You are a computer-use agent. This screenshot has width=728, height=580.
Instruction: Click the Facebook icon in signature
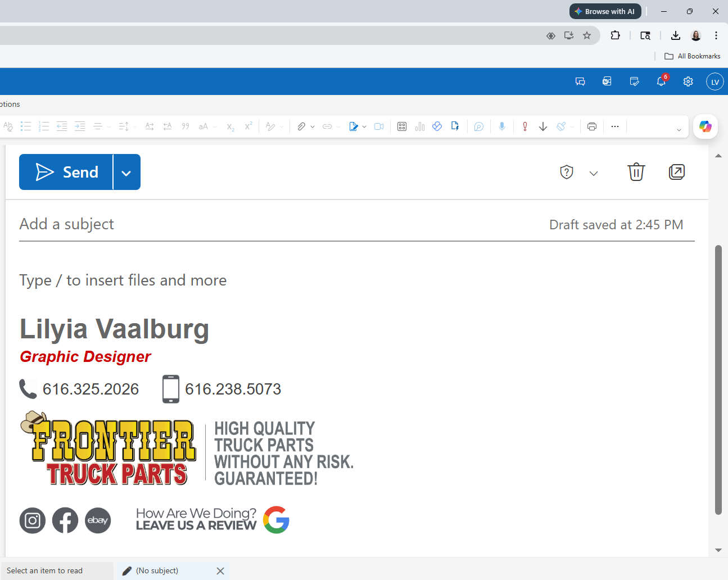pos(65,520)
